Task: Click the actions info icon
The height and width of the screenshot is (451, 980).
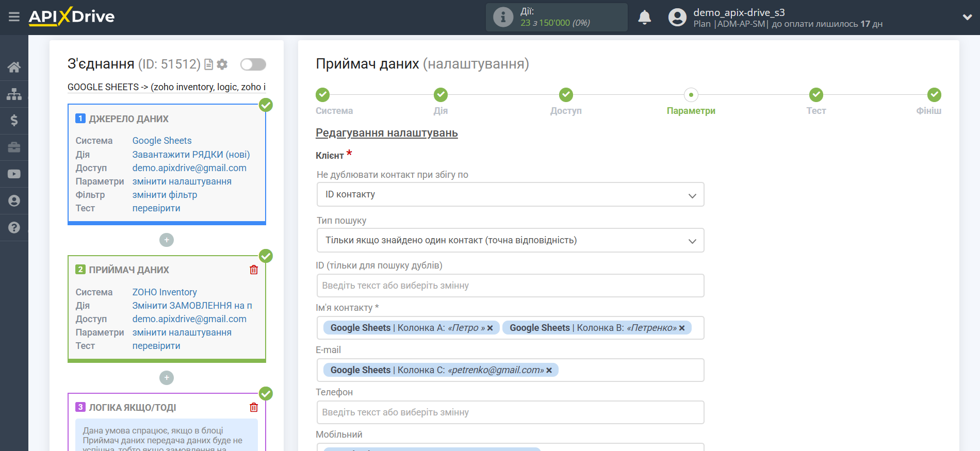Action: [x=503, y=17]
